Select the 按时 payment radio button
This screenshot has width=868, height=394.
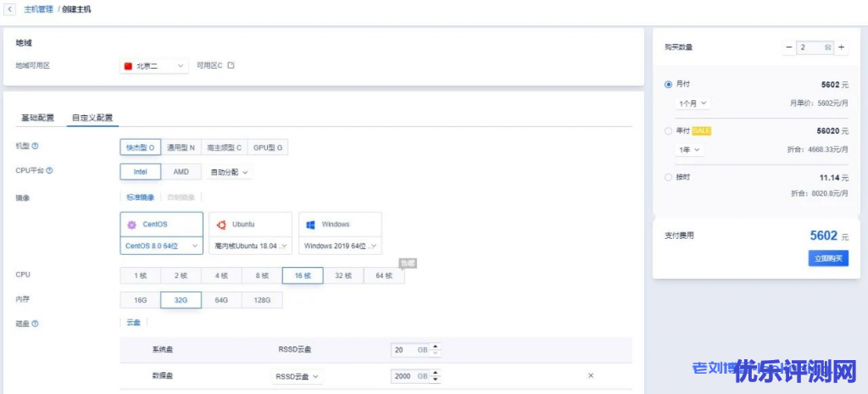669,177
